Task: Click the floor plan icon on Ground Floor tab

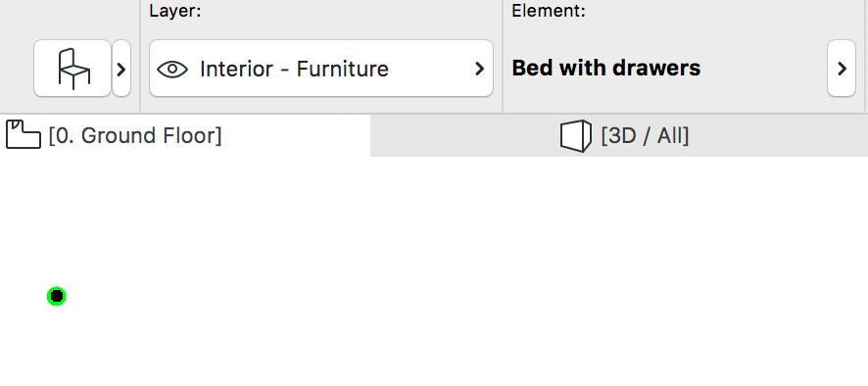Action: click(24, 134)
